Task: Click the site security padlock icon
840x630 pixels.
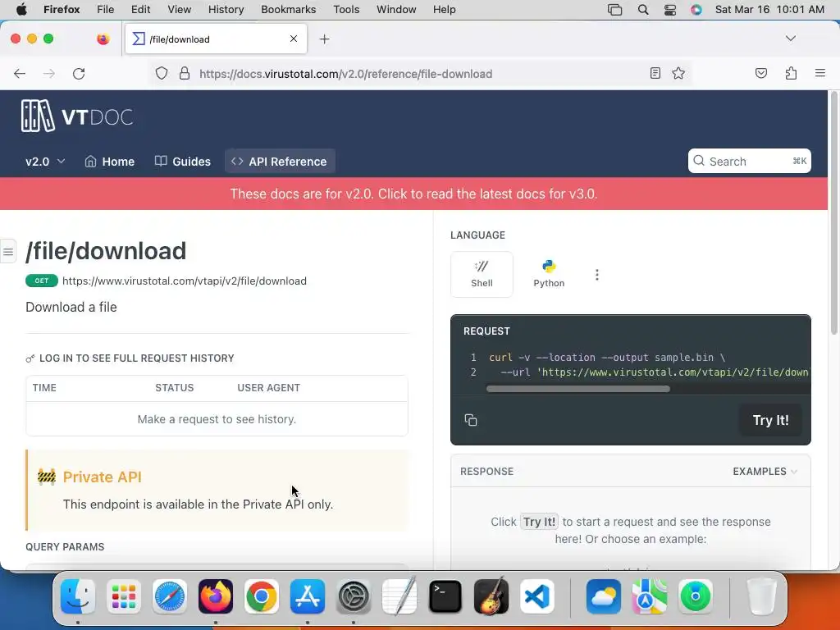Action: click(x=185, y=73)
